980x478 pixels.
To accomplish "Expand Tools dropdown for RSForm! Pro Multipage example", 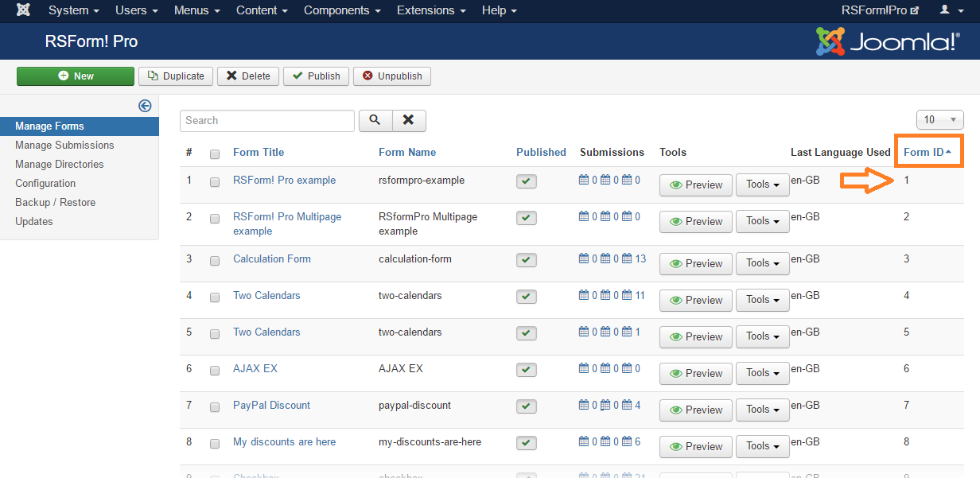I will pos(762,221).
